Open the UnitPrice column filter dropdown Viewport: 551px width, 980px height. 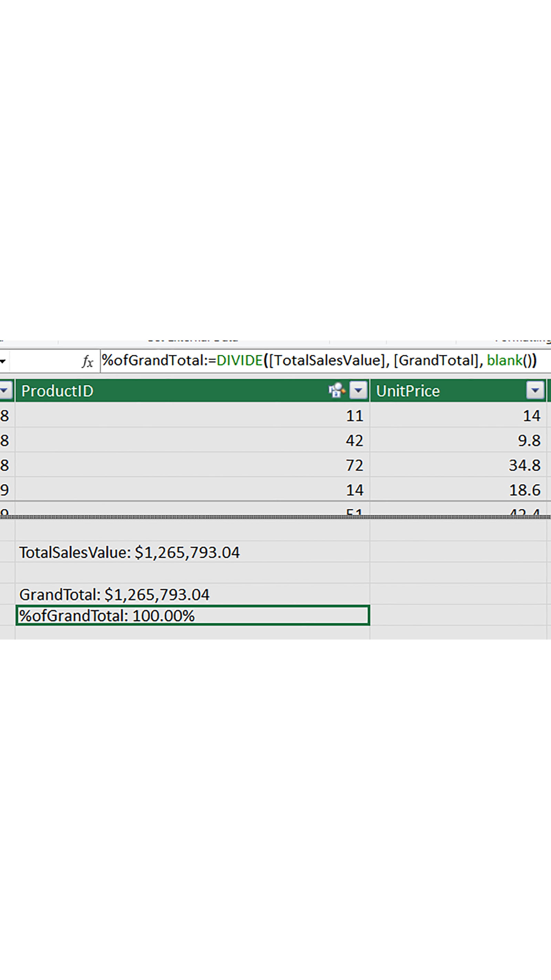click(x=535, y=390)
